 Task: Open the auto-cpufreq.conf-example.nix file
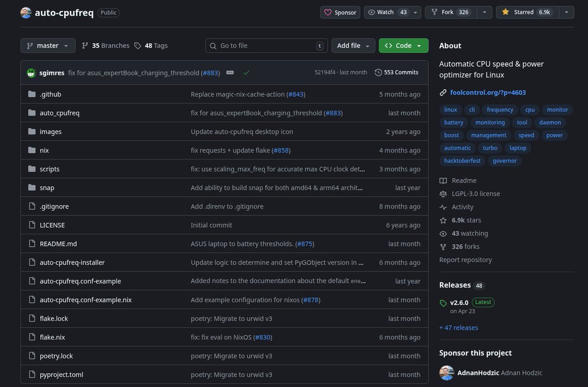(86, 300)
